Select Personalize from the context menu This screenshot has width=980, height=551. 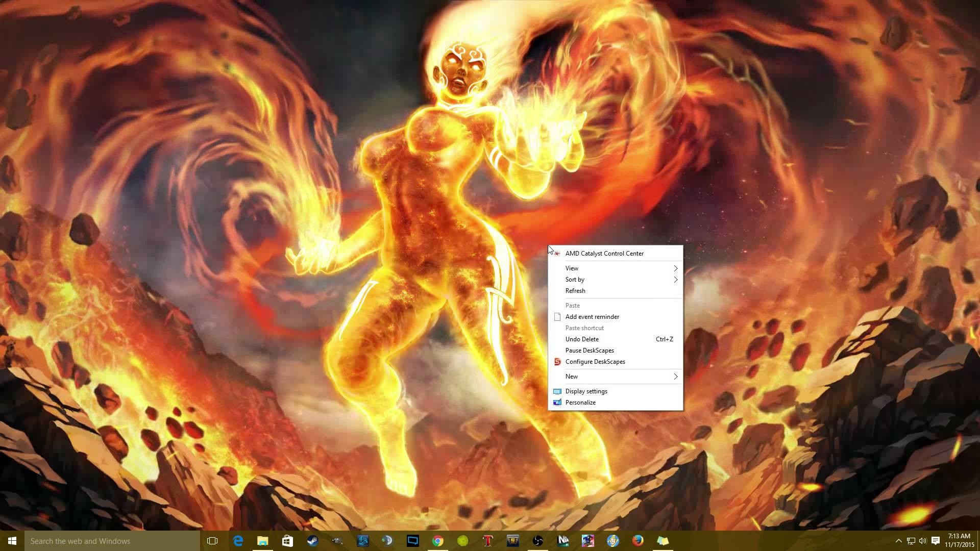pos(580,402)
